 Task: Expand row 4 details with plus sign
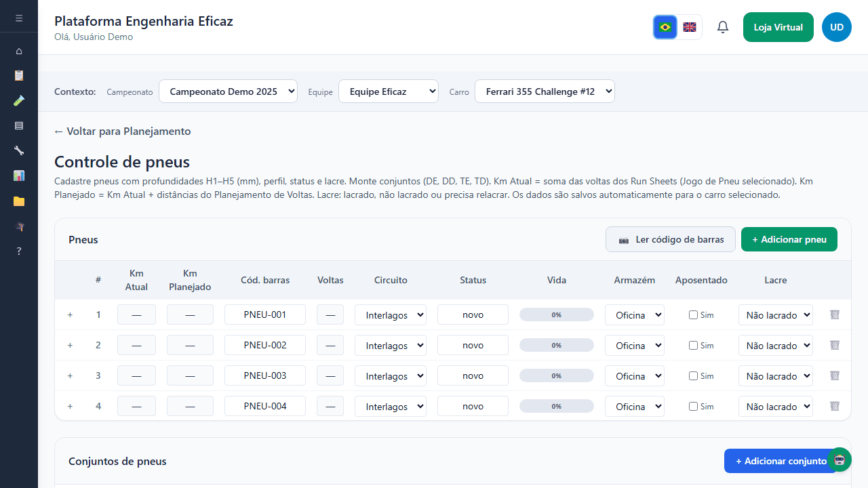click(70, 407)
